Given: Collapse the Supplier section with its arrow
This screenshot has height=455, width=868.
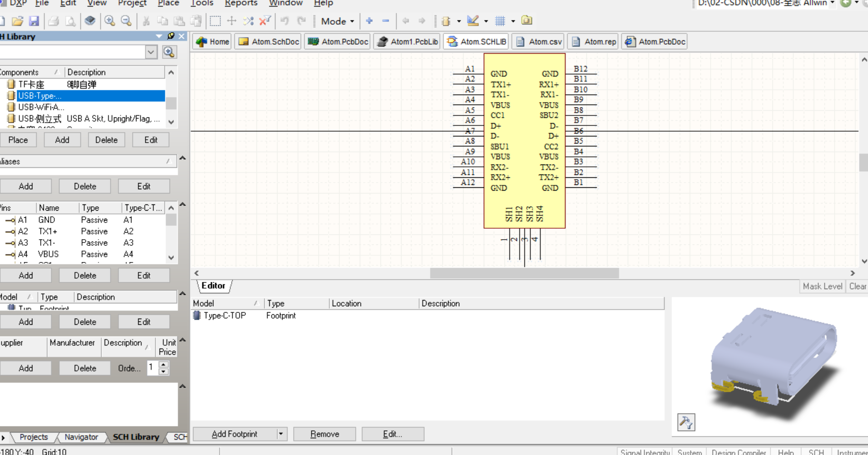Looking at the screenshot, I should pyautogui.click(x=182, y=340).
